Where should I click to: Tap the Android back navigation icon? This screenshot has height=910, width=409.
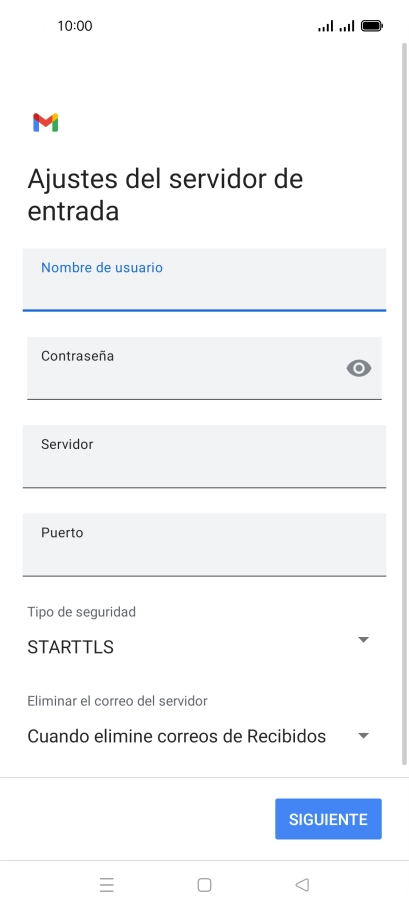[x=302, y=884]
